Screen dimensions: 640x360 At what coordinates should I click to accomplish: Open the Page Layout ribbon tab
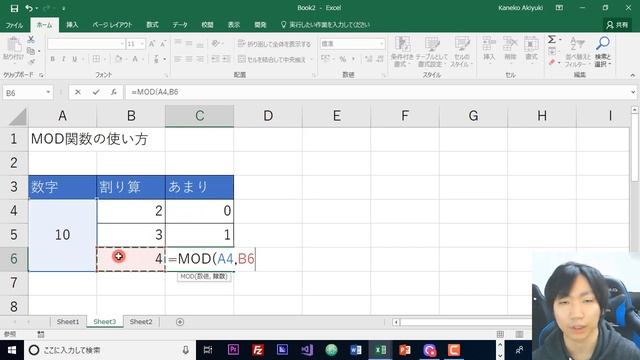(112, 25)
